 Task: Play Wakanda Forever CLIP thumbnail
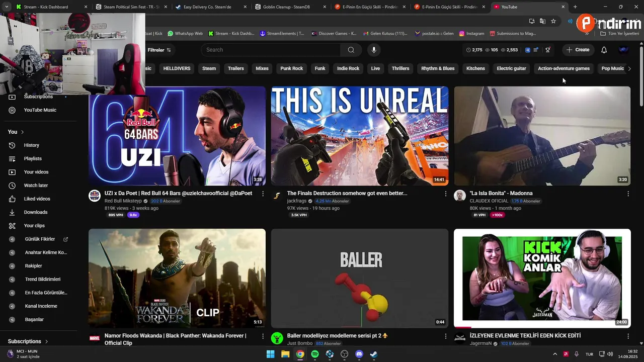point(177,279)
